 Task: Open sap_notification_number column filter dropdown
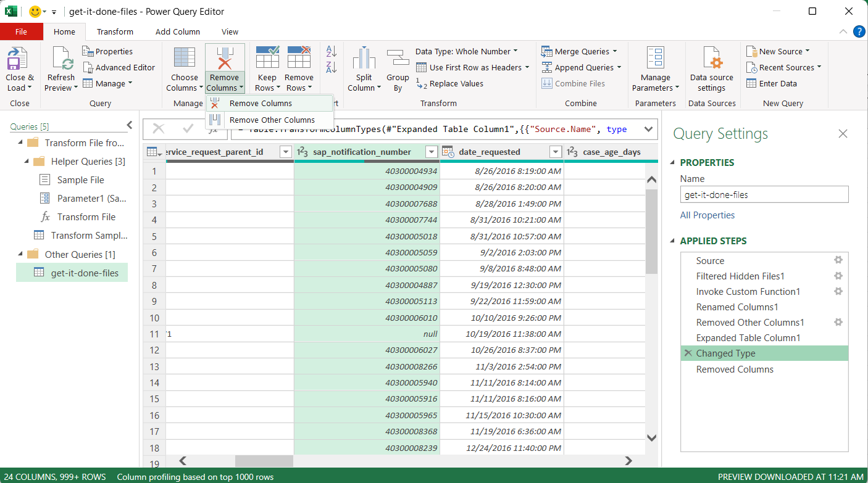pyautogui.click(x=432, y=152)
